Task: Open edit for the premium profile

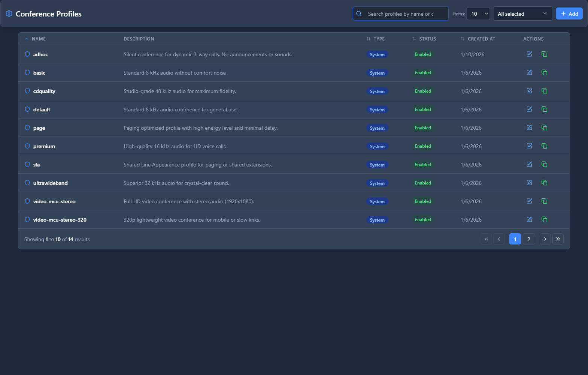Action: pyautogui.click(x=529, y=146)
